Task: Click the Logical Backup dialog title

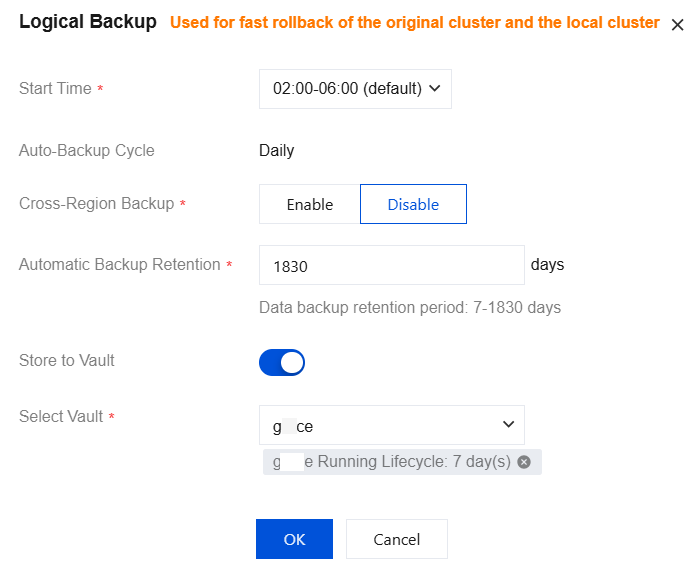Action: [x=88, y=22]
